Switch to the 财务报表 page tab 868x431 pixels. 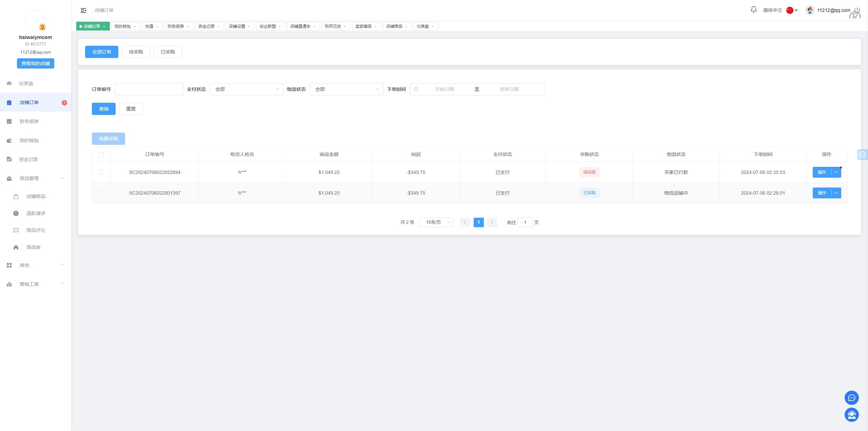point(176,26)
